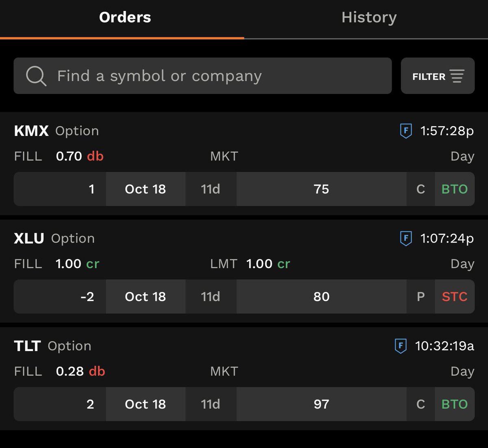488x448 pixels.
Task: Click the filled shield icon on TLT order
Action: 401,346
